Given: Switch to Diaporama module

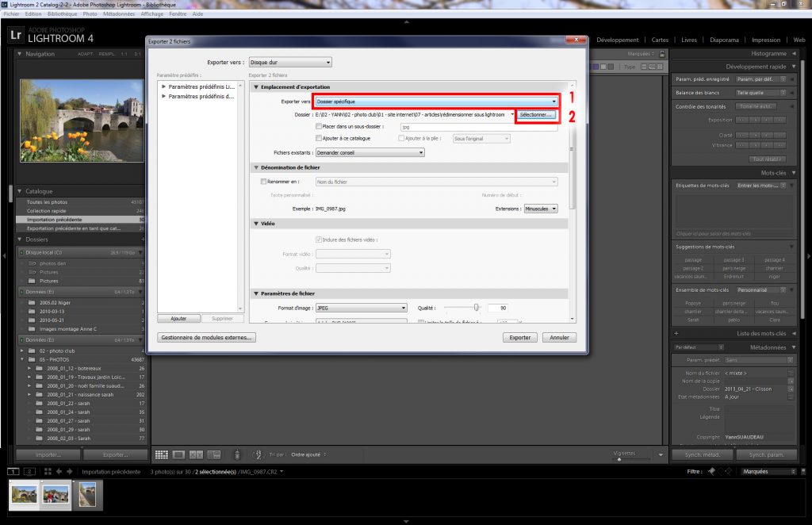Looking at the screenshot, I should coord(724,40).
